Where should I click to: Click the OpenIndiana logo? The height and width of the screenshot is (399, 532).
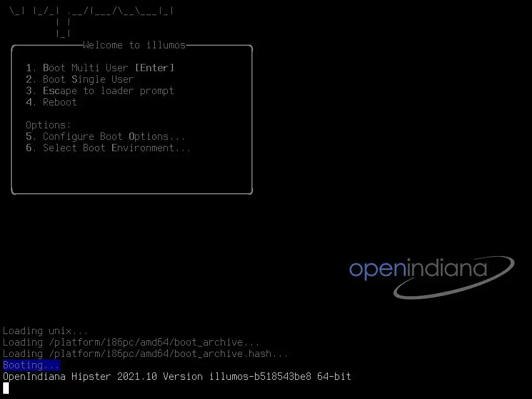[x=432, y=277]
